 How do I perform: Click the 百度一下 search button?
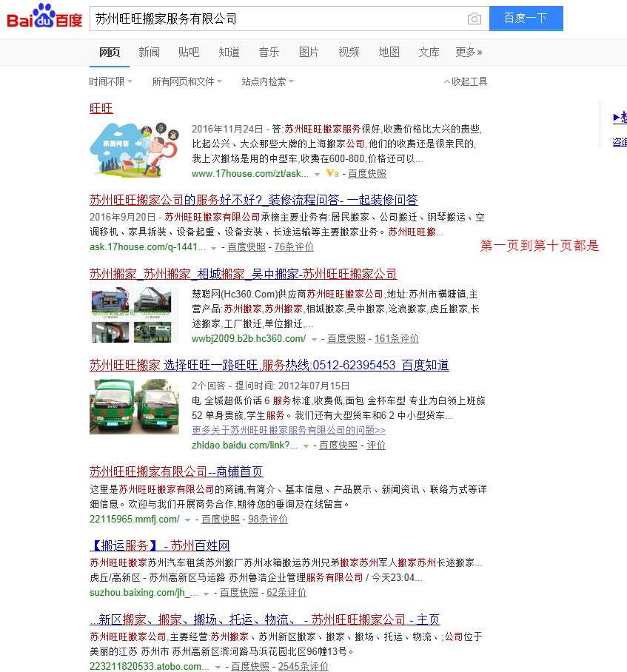(526, 19)
